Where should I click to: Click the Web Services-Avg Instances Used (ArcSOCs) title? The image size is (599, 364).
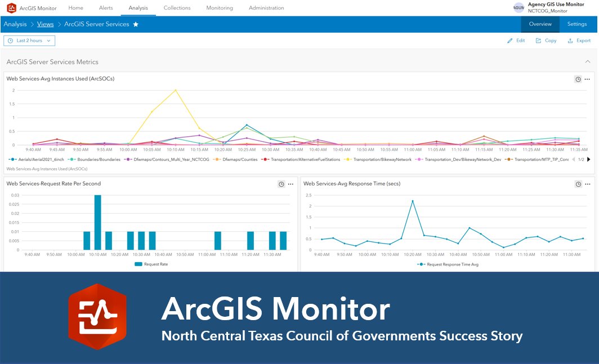pyautogui.click(x=60, y=79)
